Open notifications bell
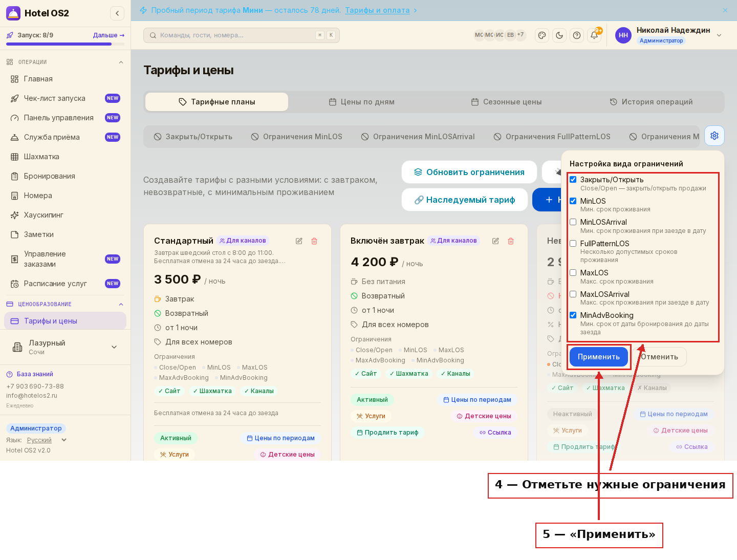Viewport: 737px width, 560px height. [594, 35]
